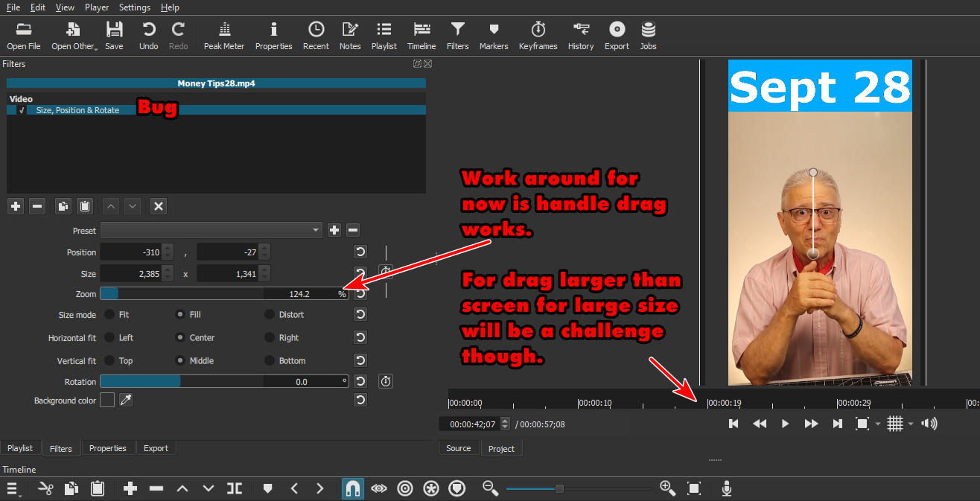Toggle timeline snapping magnet

(x=353, y=488)
